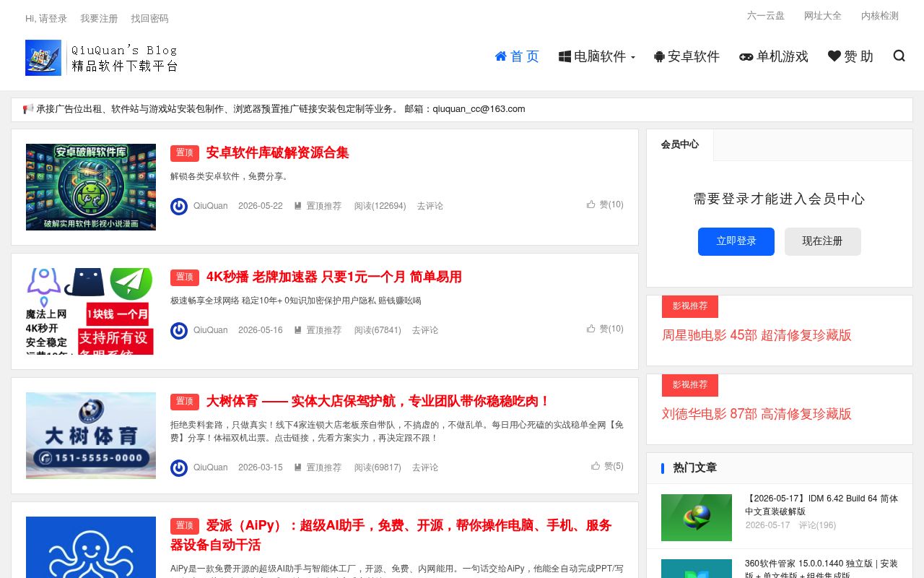Click 魔法上网 4K秒开 post thumbnail
The width and height of the screenshot is (924, 578).
point(91,311)
